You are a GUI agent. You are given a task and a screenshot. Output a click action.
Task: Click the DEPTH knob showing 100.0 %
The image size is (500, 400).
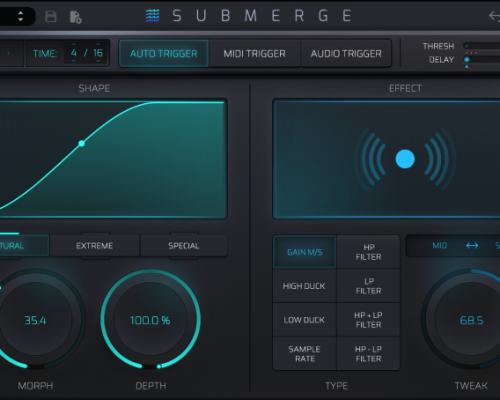click(150, 319)
